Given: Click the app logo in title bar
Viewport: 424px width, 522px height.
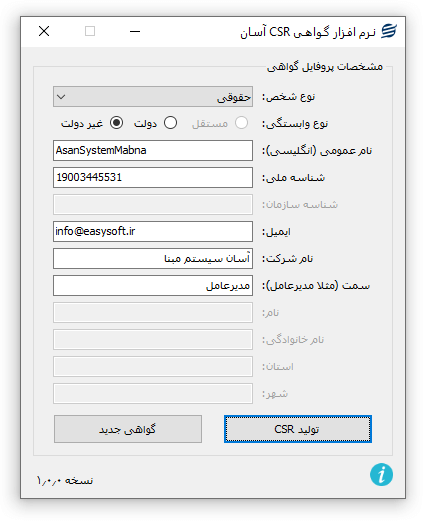Looking at the screenshot, I should pos(389,31).
